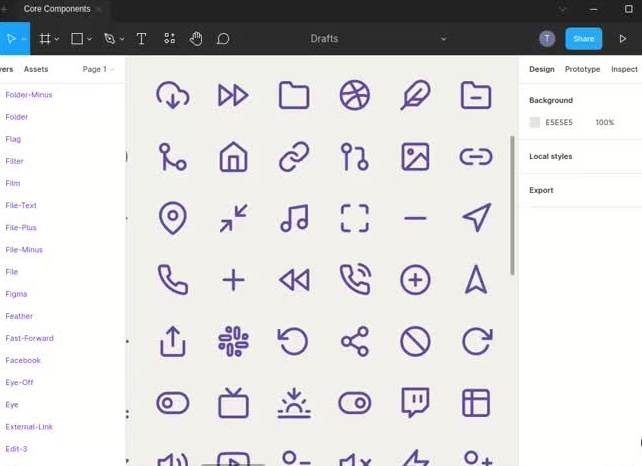Select the Pen tool
This screenshot has height=466, width=642.
(x=109, y=39)
